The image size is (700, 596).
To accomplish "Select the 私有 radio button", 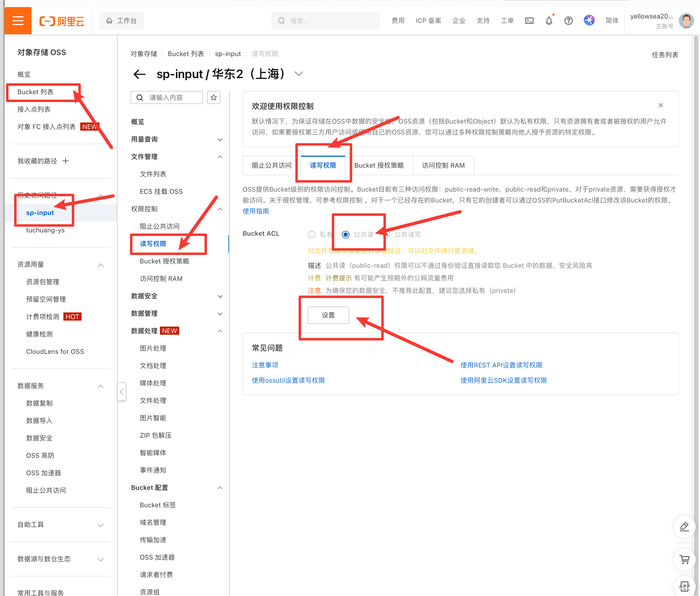I will [x=312, y=235].
